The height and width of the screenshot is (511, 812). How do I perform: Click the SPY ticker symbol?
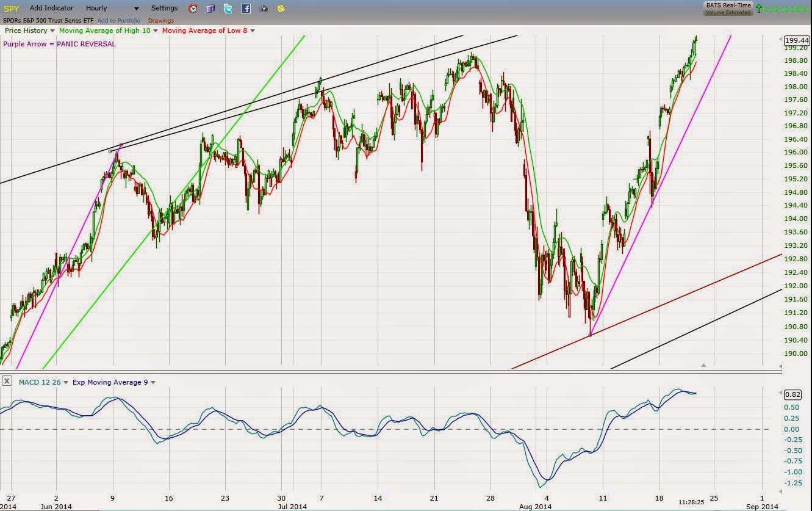(x=11, y=9)
